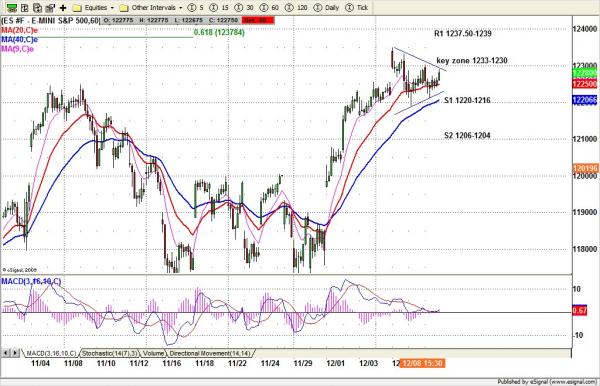Select the Tick interval button
The height and width of the screenshot is (386, 600).
pos(357,8)
